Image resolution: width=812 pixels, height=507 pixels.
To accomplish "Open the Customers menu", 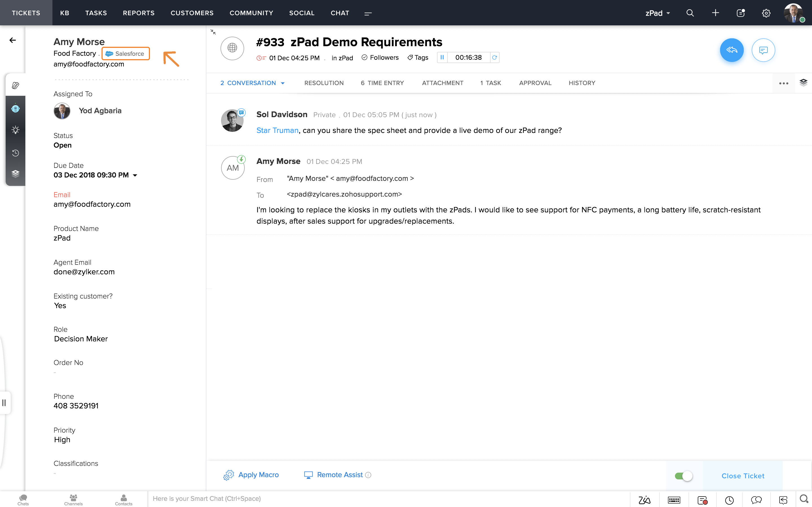I will point(192,13).
